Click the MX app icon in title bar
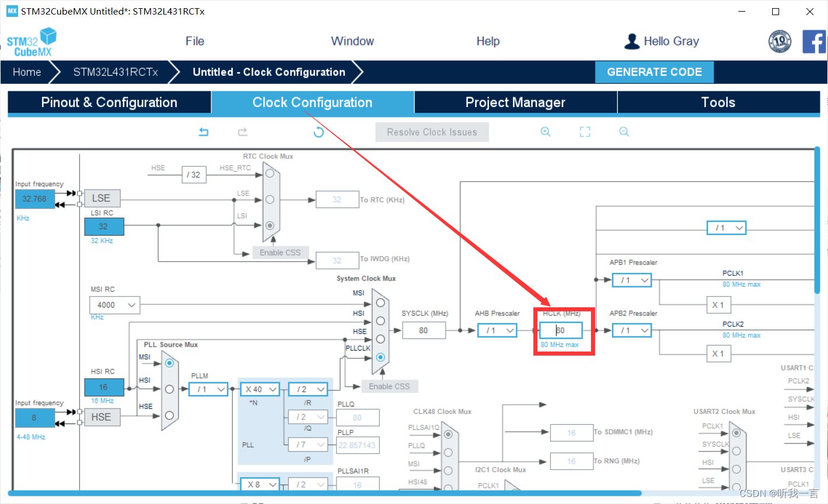This screenshot has height=504, width=828. (12, 11)
